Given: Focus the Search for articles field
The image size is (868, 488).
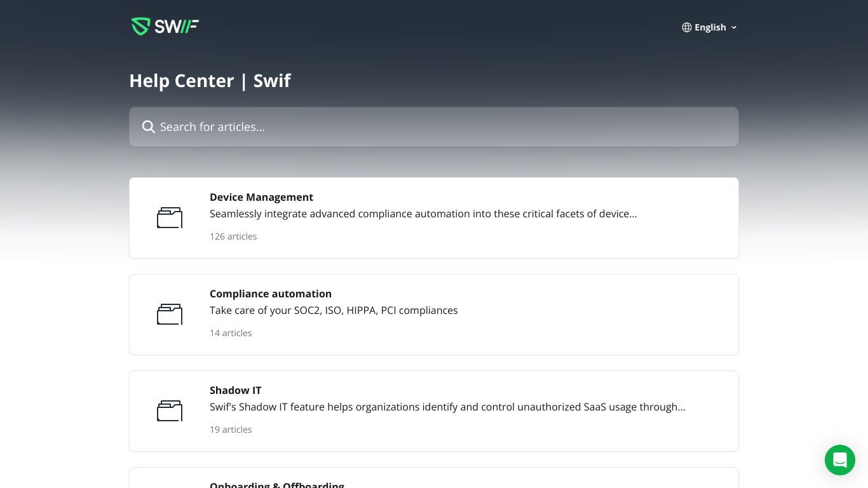Looking at the screenshot, I should (x=434, y=127).
